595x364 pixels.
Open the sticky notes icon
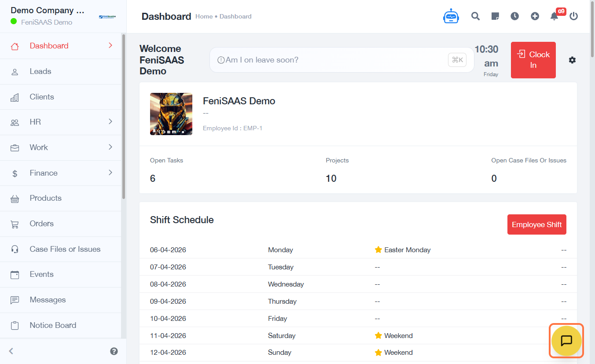pyautogui.click(x=495, y=16)
